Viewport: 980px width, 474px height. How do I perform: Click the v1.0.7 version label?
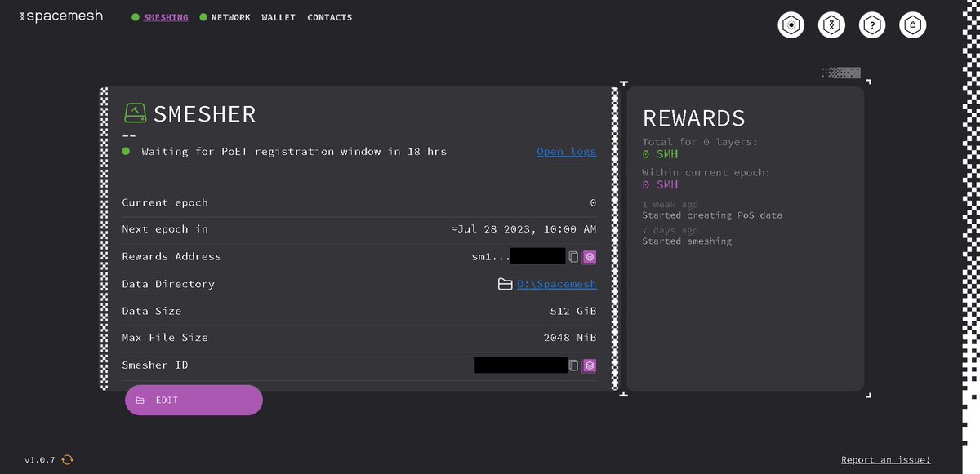(40, 460)
